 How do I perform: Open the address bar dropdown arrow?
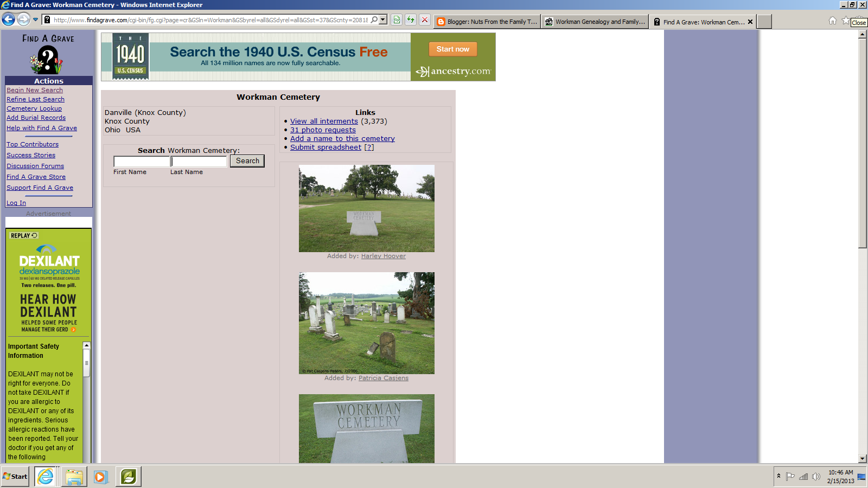pos(383,19)
